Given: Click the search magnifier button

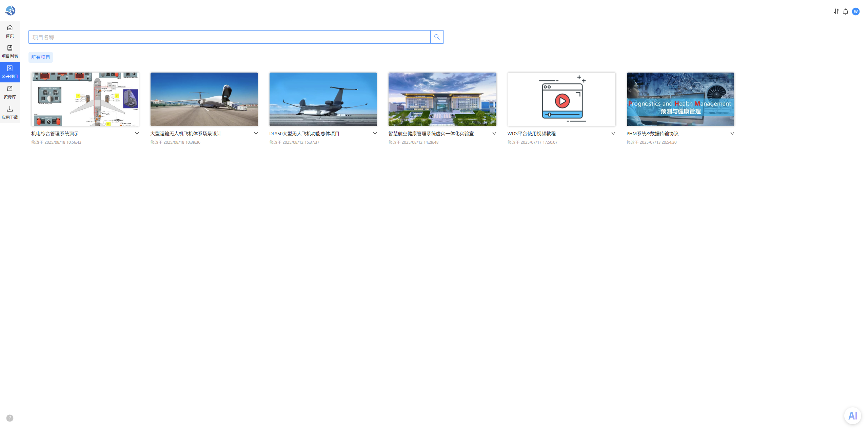Looking at the screenshot, I should click(437, 37).
